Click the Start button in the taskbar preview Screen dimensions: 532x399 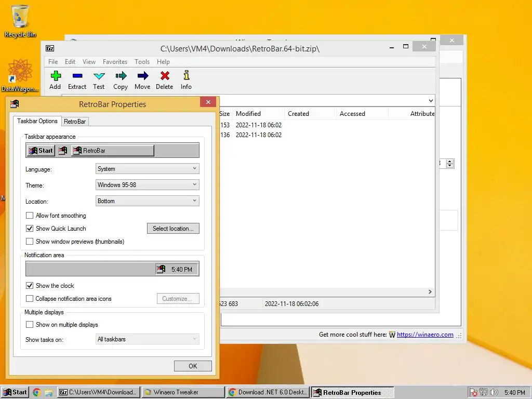click(41, 151)
